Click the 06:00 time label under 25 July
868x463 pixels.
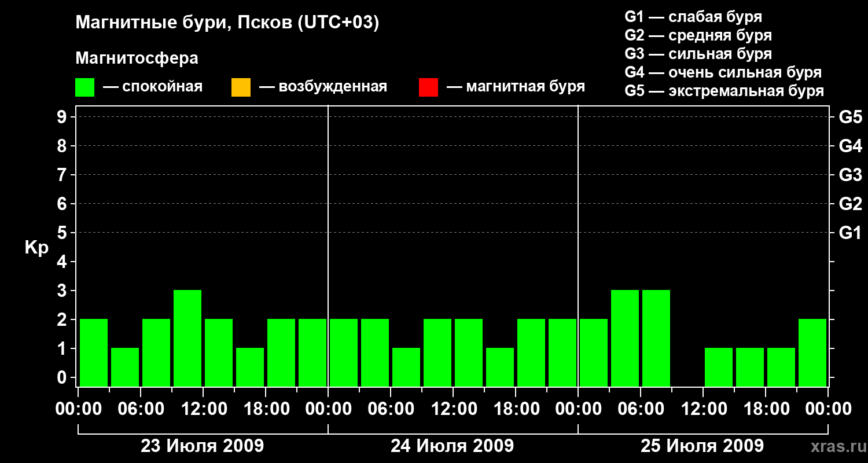coord(641,410)
